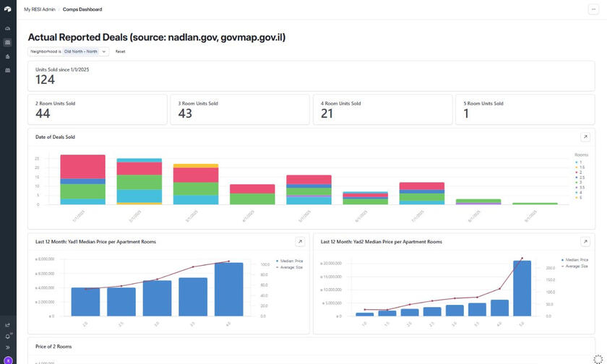
Task: Open the three-dots more options menu
Action: 594,9
